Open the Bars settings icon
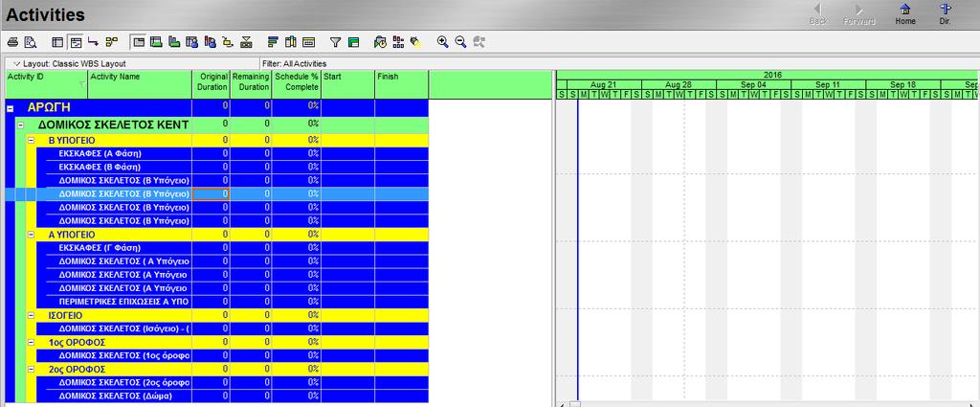Image resolution: width=980 pixels, height=407 pixels. [273, 42]
